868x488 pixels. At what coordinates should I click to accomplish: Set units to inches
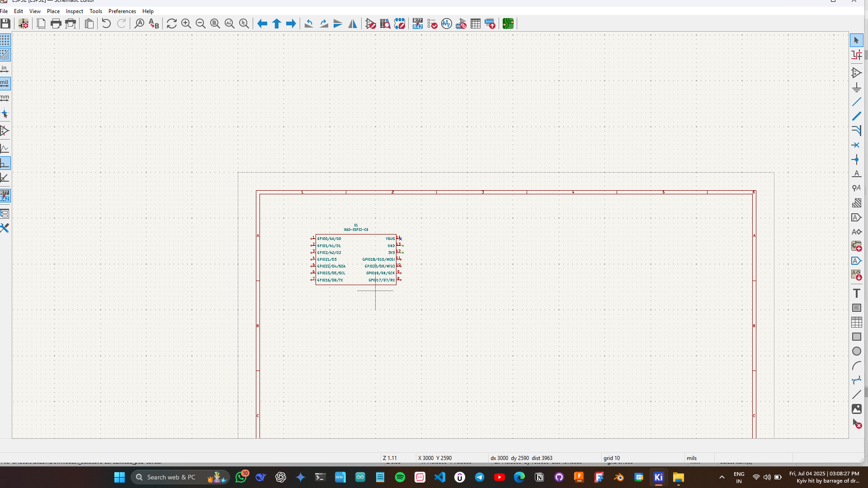coord(5,69)
